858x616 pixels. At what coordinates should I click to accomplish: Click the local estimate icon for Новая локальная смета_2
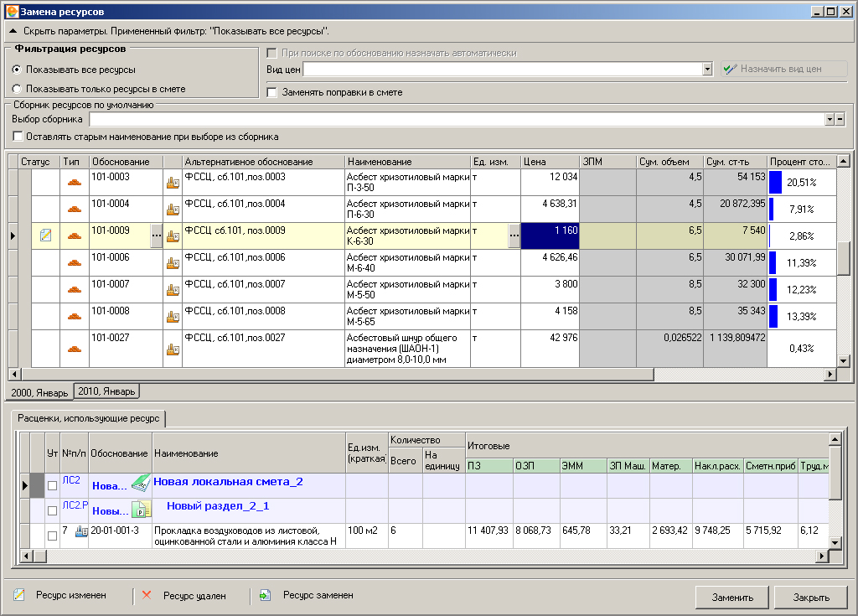[x=141, y=484]
